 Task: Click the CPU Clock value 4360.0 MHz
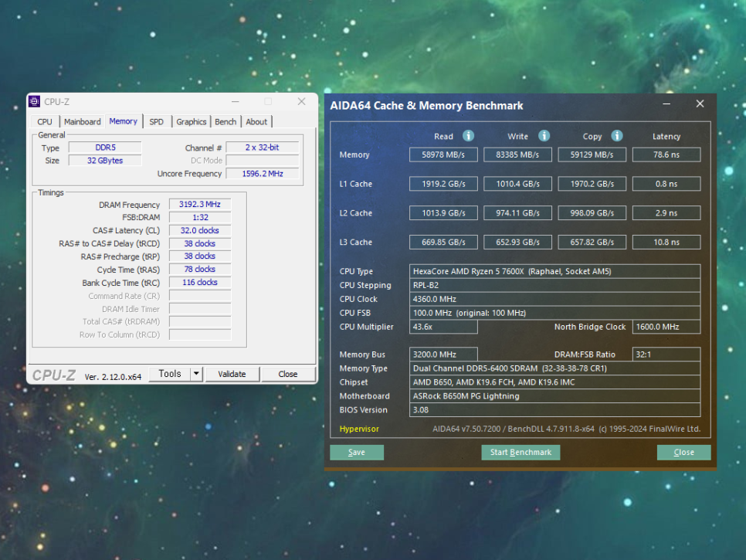(x=554, y=299)
